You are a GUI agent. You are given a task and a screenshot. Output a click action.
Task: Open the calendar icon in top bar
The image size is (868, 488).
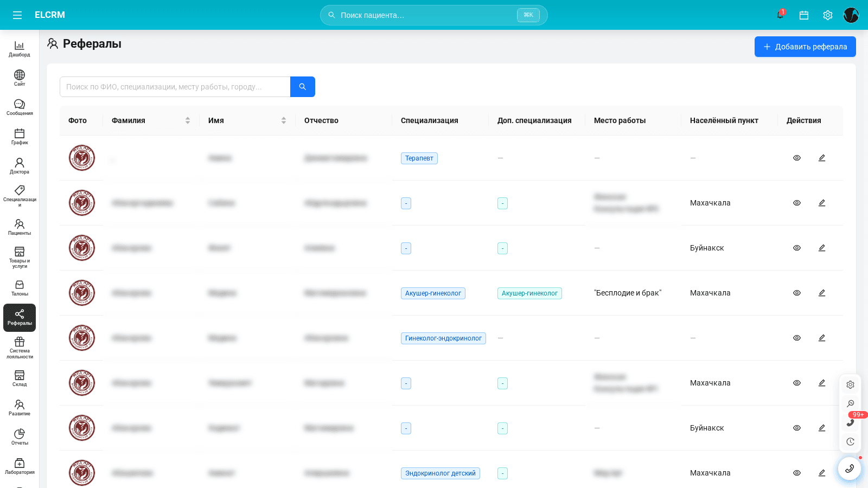804,15
